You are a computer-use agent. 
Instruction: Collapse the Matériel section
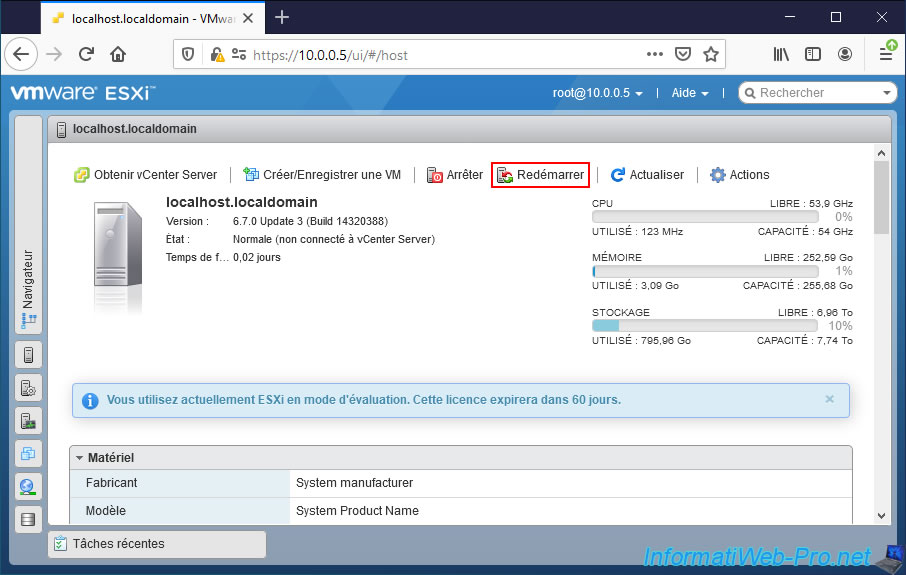[80, 458]
